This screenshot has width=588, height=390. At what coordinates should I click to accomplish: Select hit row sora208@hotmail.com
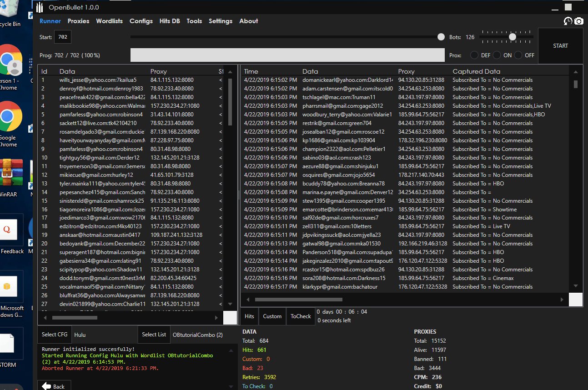pos(405,278)
